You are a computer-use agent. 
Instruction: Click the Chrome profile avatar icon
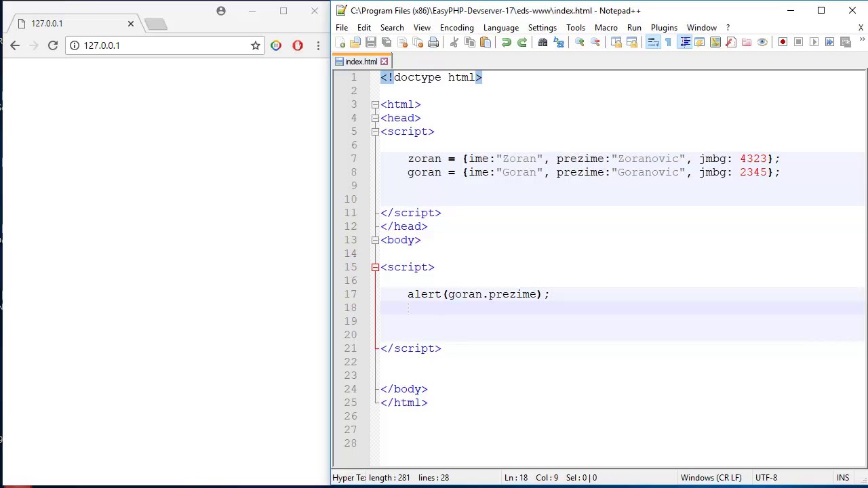pos(221,11)
